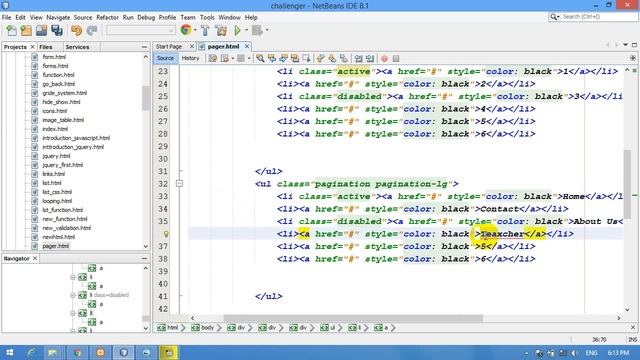Screen dimensions: 640x360
Task: Click 'html' in the breadcrumb bar
Action: pyautogui.click(x=173, y=327)
